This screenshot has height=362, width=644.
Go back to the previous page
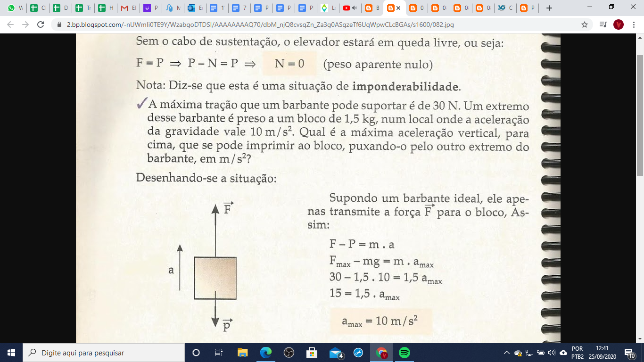pos(10,25)
